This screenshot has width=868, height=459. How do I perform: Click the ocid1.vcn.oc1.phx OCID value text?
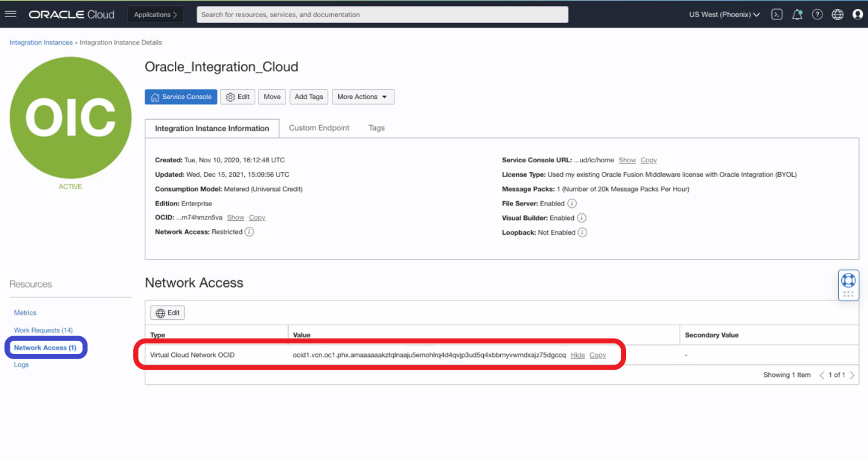(429, 355)
